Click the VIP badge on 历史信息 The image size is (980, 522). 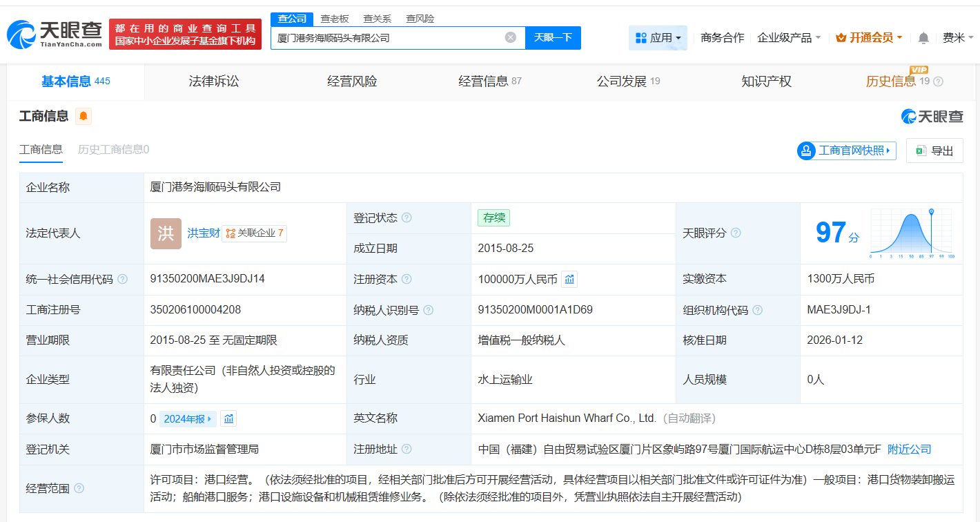(x=917, y=70)
